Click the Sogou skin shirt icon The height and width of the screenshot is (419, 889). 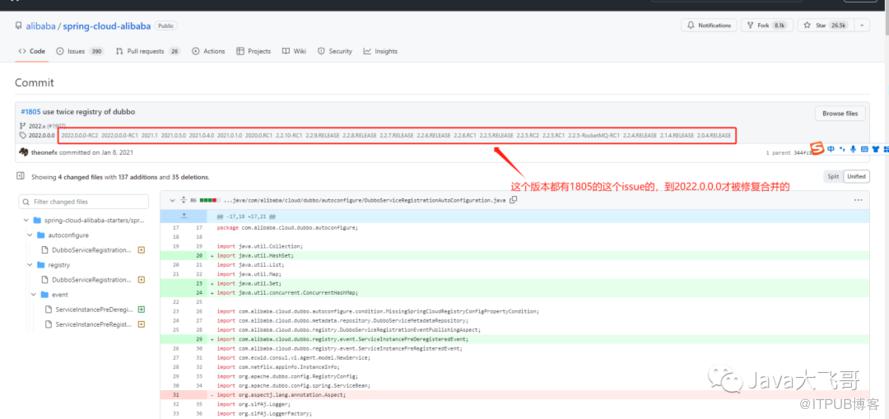(x=876, y=149)
